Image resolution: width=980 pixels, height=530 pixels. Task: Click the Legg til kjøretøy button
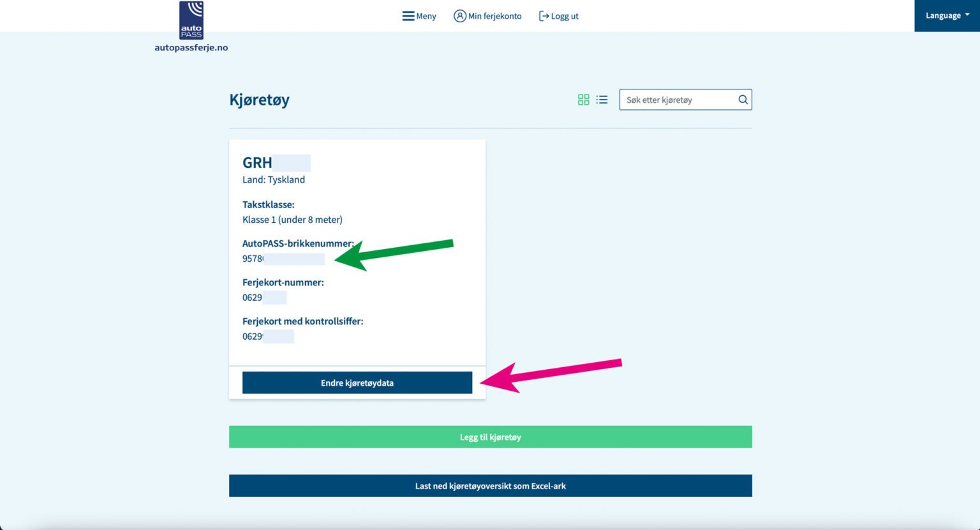pos(490,437)
